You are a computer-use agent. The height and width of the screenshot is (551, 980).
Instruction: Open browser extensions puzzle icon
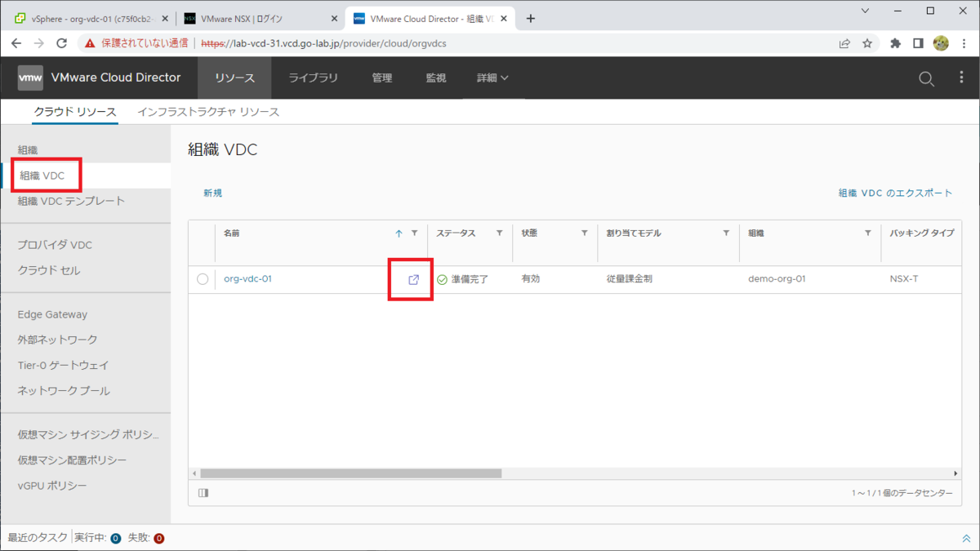(895, 43)
